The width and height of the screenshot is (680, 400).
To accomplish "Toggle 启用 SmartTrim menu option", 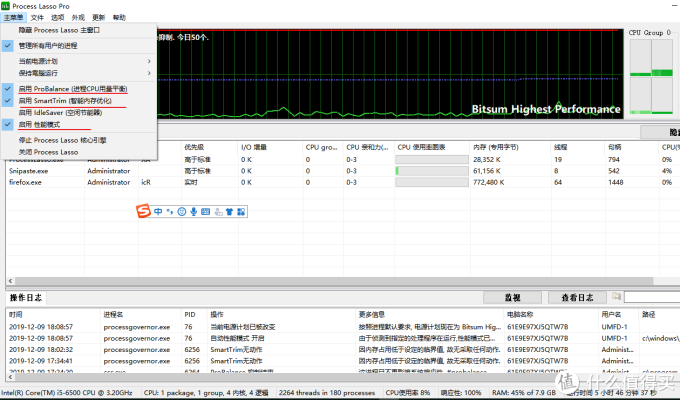I will click(x=78, y=101).
